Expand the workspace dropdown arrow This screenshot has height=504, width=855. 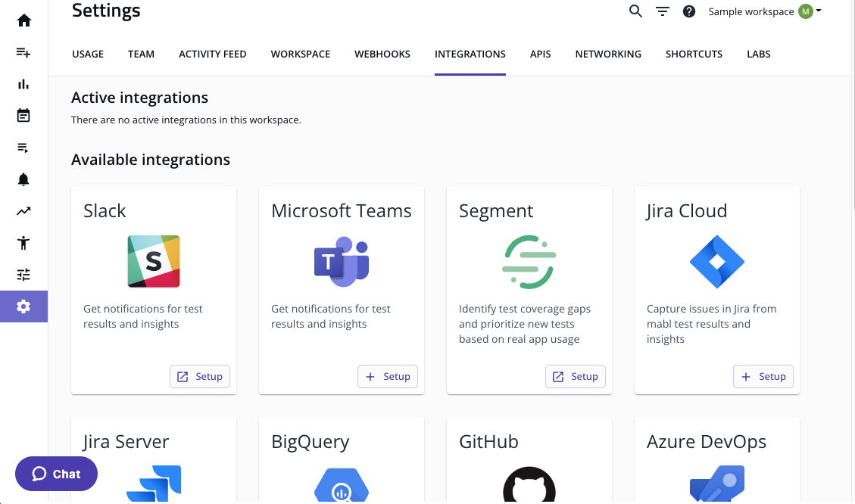[819, 11]
